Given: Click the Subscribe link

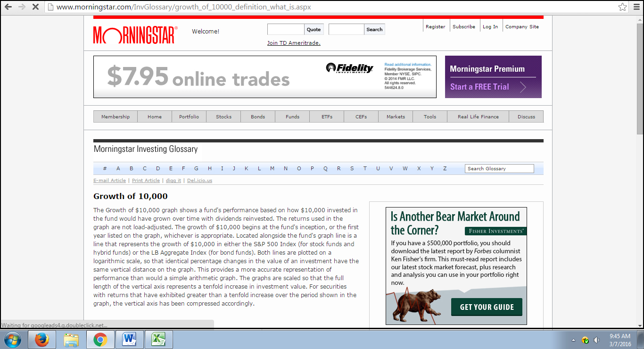Looking at the screenshot, I should 464,27.
